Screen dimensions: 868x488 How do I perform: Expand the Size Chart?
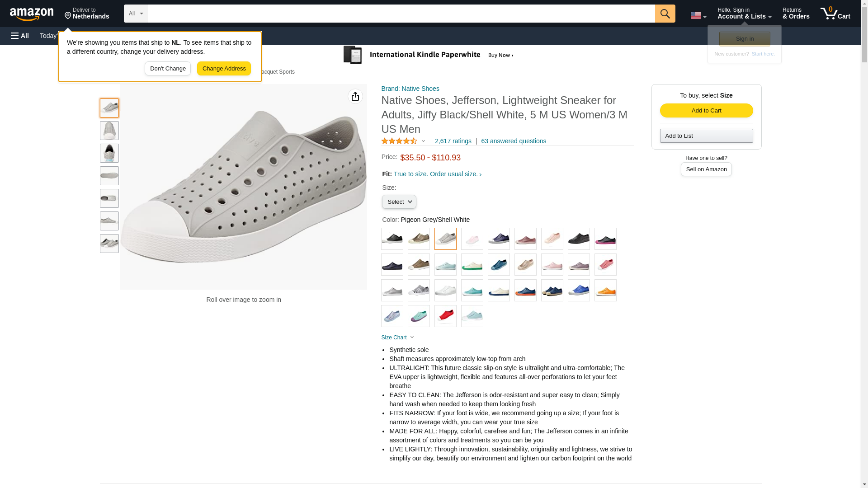(397, 338)
